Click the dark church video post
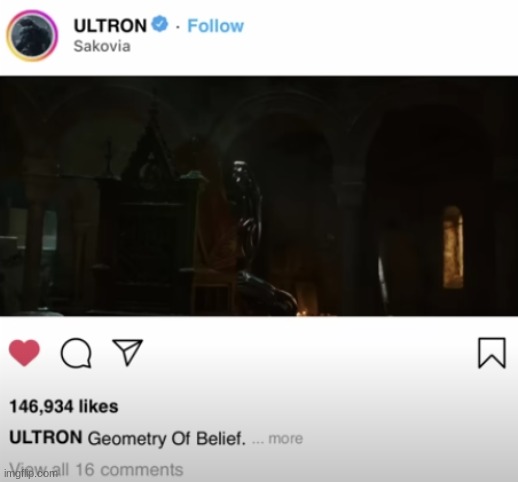Viewport: 518px width, 482px height. tap(259, 196)
